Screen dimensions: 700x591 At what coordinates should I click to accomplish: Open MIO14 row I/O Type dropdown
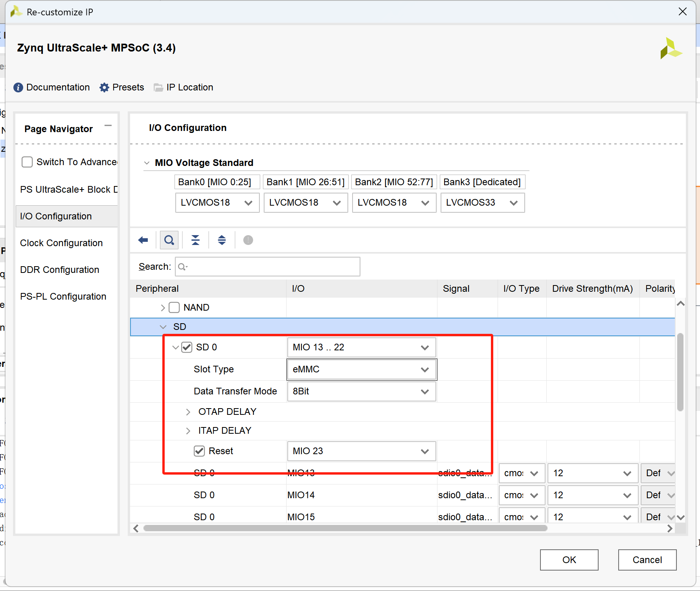[522, 495]
